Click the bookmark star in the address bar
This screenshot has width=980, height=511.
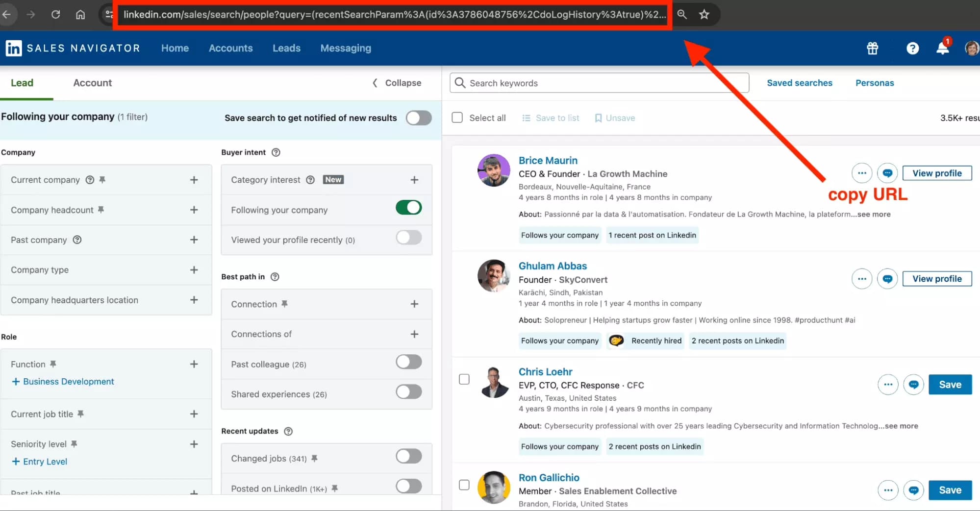pos(704,14)
